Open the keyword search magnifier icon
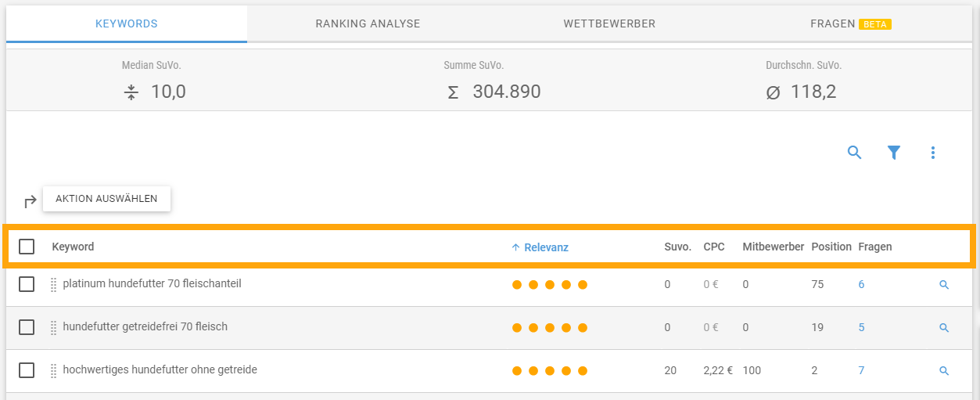 [x=854, y=153]
